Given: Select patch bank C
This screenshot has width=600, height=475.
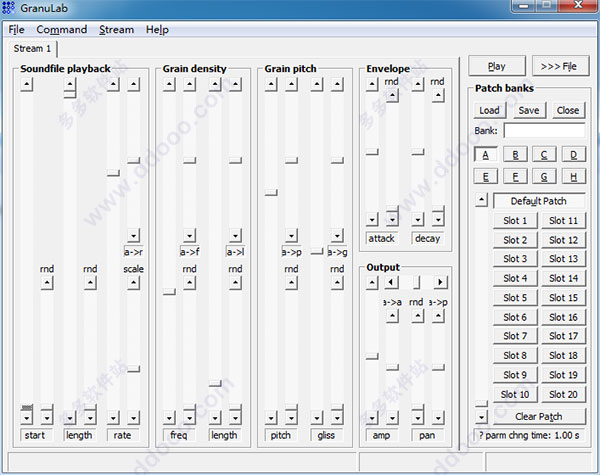Looking at the screenshot, I should (x=544, y=155).
